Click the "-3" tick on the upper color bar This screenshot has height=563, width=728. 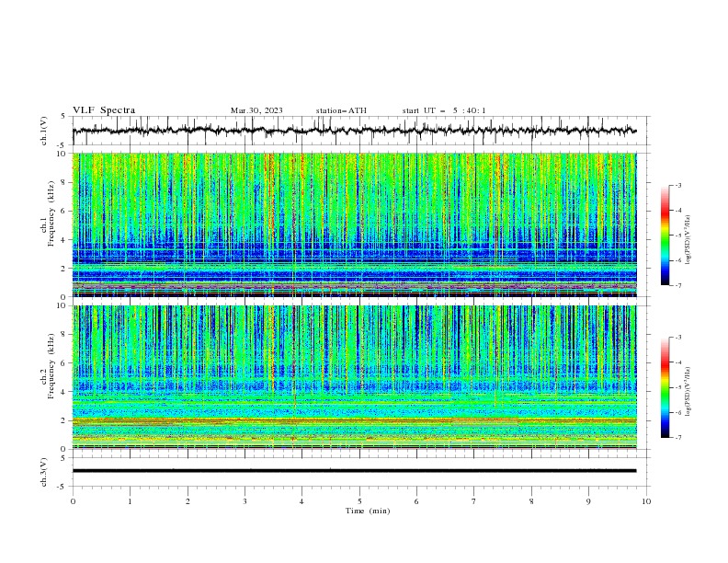677,185
